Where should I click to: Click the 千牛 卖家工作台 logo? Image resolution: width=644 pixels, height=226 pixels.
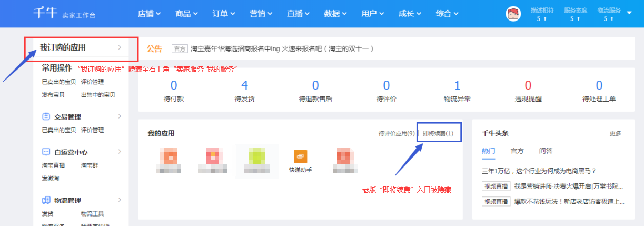tap(64, 14)
